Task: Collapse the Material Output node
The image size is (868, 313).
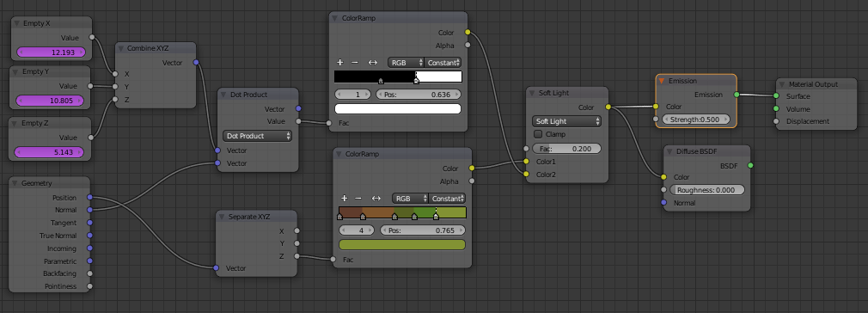Action: tap(782, 84)
